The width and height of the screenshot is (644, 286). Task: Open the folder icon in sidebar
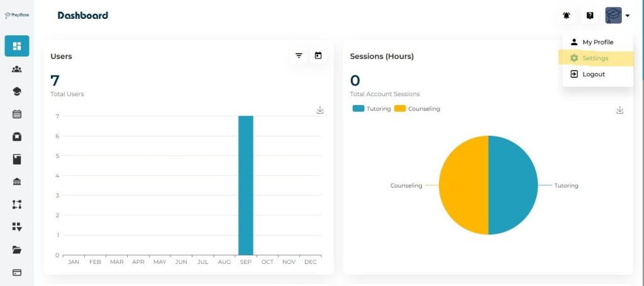coord(17,250)
